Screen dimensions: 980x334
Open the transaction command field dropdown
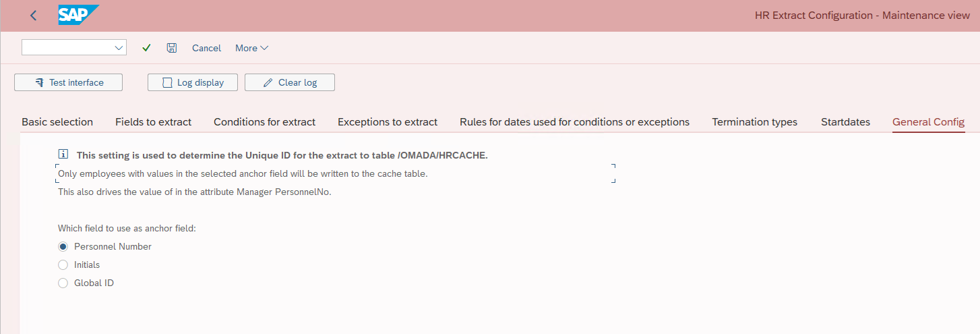point(119,47)
